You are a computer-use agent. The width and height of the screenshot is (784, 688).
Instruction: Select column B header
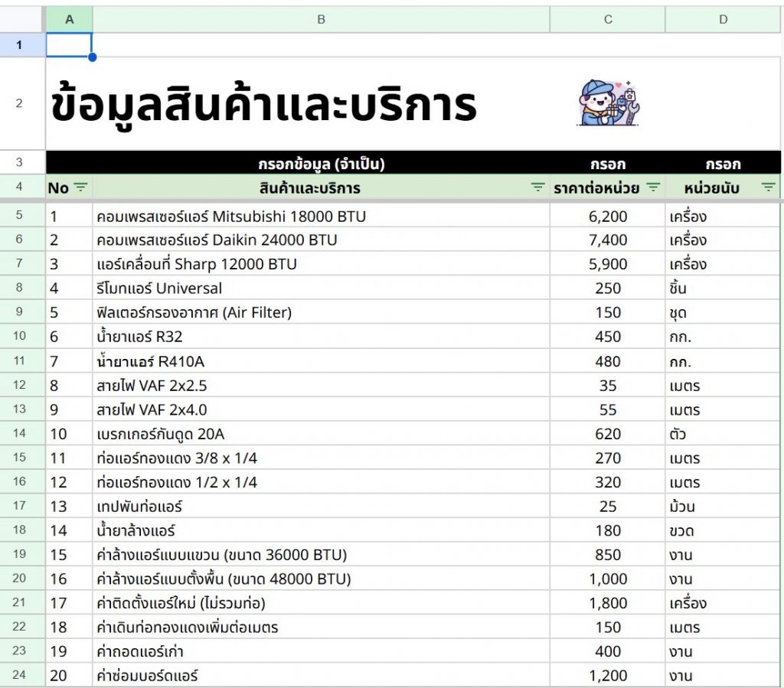(x=321, y=19)
